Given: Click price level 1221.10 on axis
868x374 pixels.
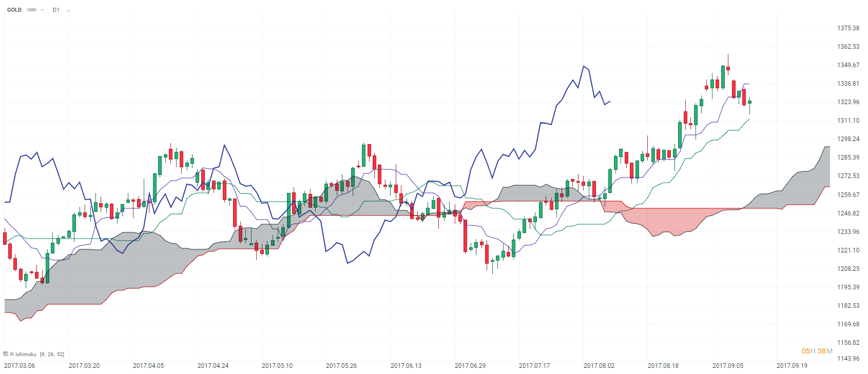Looking at the screenshot, I should click(x=848, y=250).
